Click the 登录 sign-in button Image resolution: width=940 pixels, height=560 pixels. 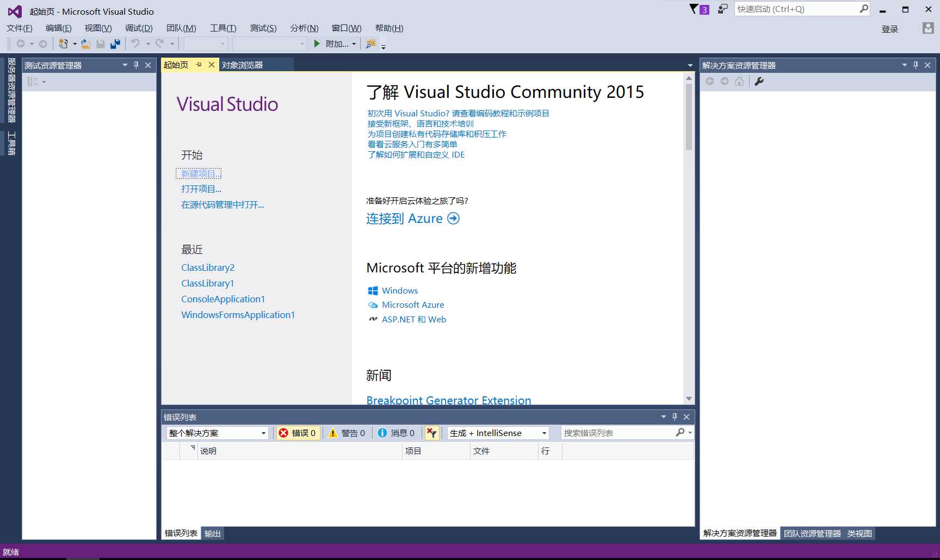(x=890, y=29)
